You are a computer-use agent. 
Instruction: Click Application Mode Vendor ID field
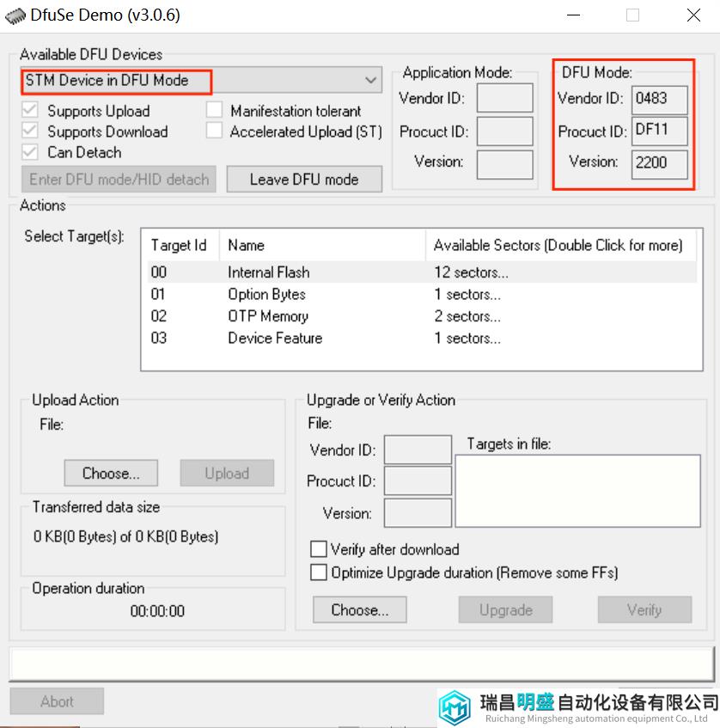[x=504, y=97]
